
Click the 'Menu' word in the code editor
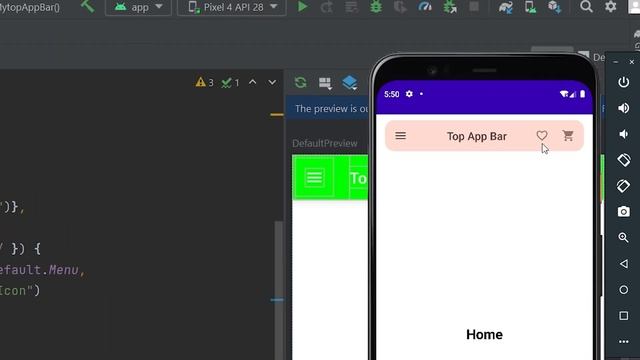63,270
